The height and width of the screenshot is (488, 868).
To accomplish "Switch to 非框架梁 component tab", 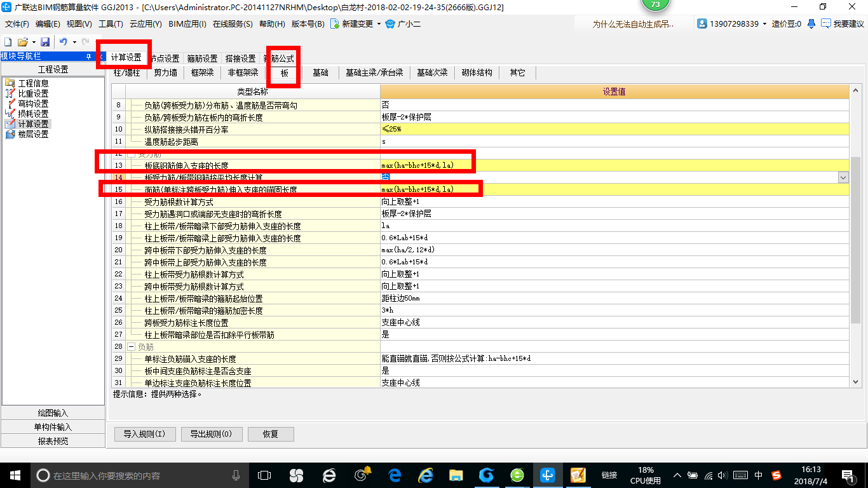I will pos(243,73).
